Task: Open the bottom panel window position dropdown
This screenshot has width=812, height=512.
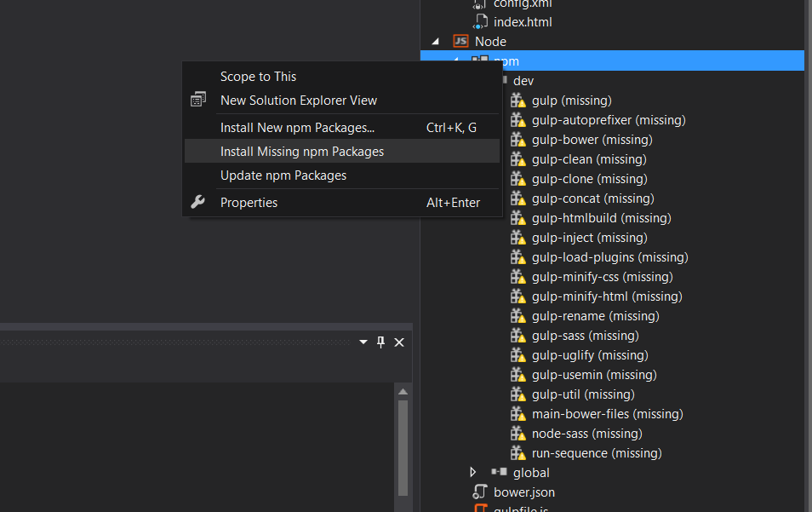Action: tap(363, 342)
